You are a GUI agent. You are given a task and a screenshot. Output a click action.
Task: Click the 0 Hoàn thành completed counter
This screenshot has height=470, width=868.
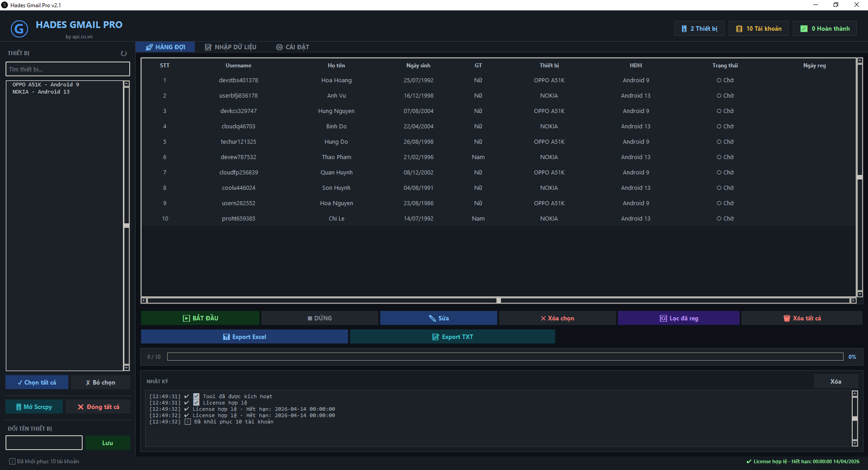[x=825, y=28]
